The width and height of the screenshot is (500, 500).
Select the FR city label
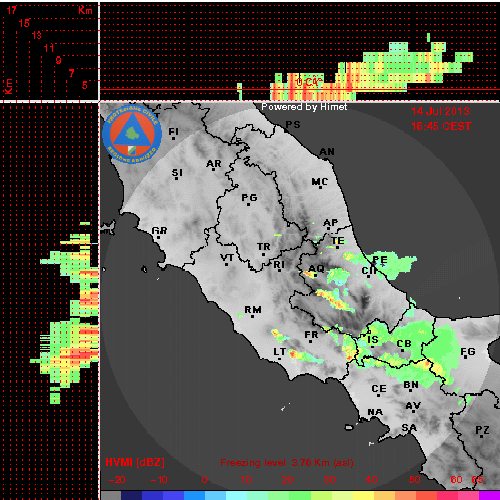311,335
